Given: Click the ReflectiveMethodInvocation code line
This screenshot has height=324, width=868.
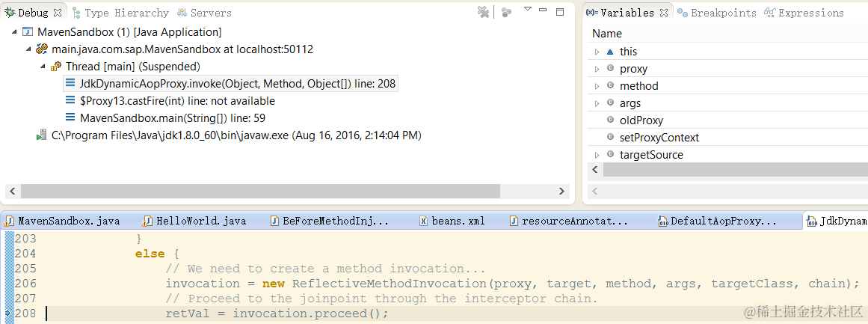Looking at the screenshot, I should click(x=512, y=284).
